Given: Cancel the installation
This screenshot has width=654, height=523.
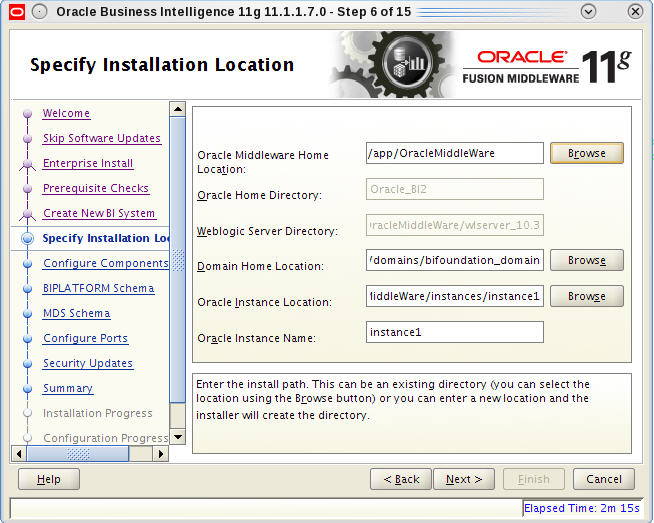Looking at the screenshot, I should [x=604, y=479].
